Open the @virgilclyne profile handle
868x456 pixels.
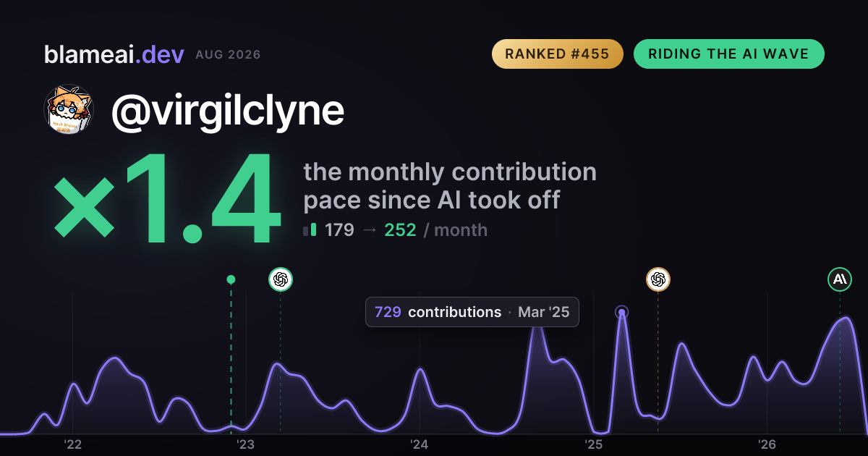pos(227,111)
